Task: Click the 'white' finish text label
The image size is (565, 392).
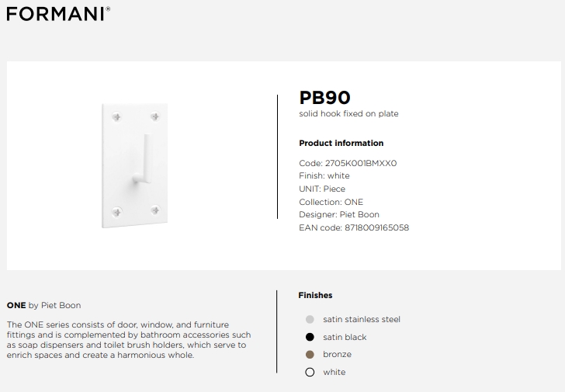Action: click(x=334, y=372)
